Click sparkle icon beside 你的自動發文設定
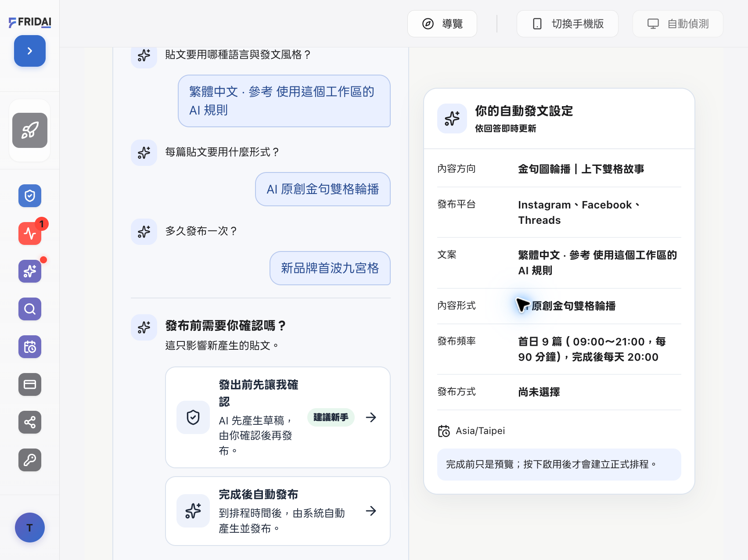Screen dimensions: 748x560 click(x=452, y=118)
